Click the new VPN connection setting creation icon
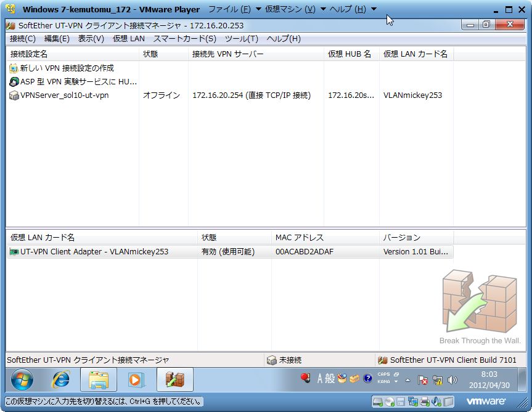This screenshot has height=412, width=532. (x=14, y=68)
